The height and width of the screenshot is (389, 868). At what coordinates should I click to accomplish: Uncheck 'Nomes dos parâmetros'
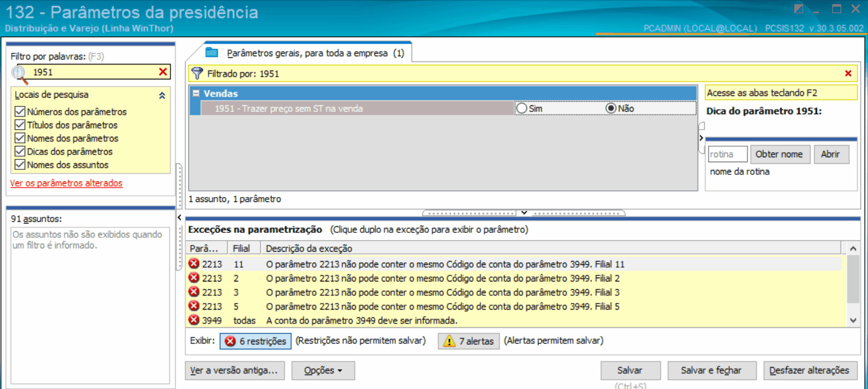[20, 138]
